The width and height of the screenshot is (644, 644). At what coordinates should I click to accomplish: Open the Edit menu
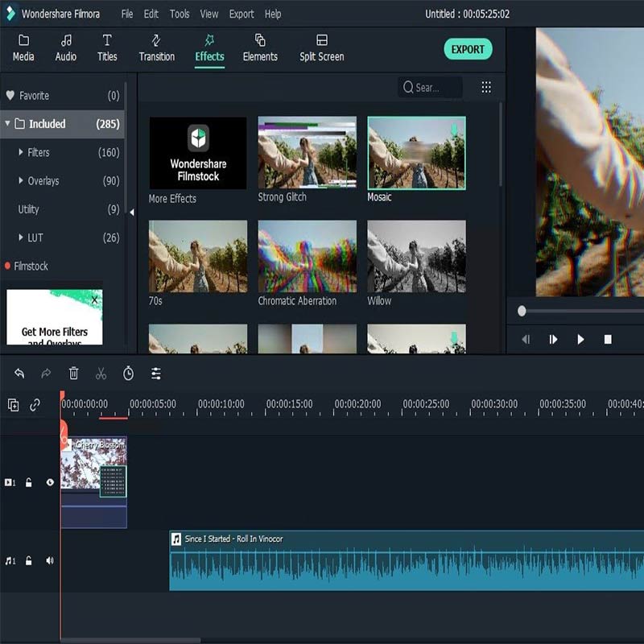(x=151, y=14)
